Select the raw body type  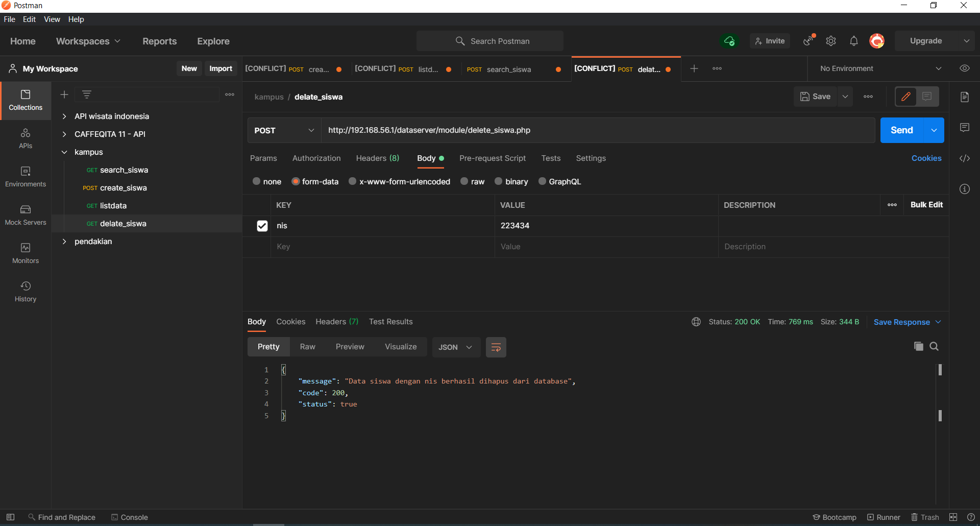pos(464,181)
